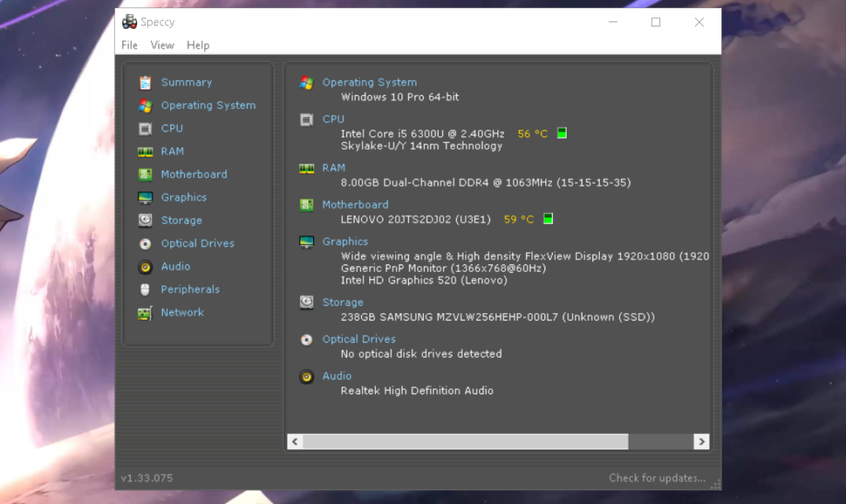Click Check for updates link
The width and height of the screenshot is (846, 504).
tap(657, 478)
